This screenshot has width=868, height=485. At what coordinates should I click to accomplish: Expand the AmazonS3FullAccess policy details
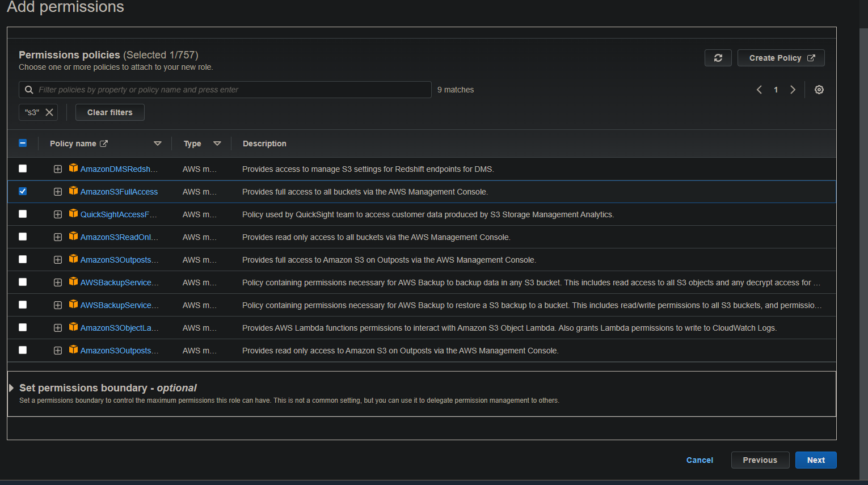(x=58, y=192)
